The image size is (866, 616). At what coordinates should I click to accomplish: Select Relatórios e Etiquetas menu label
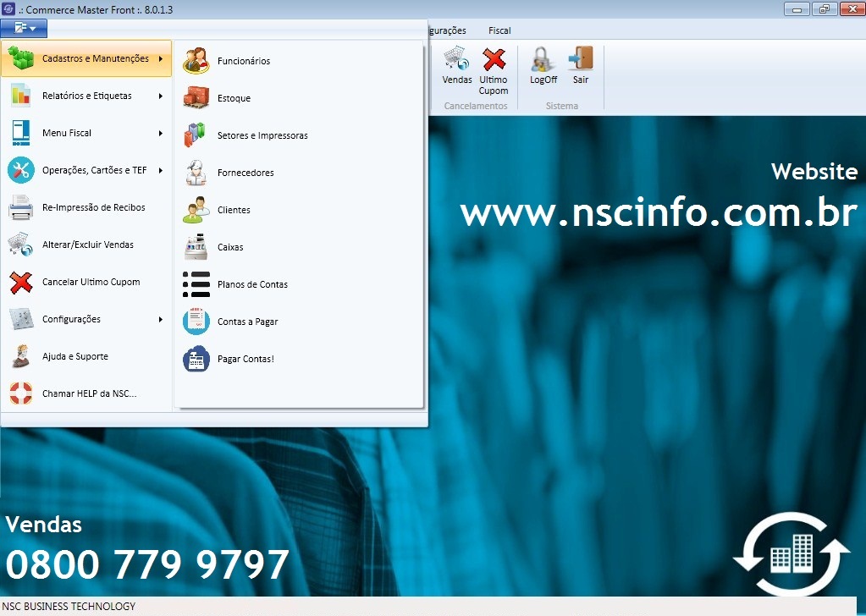(86, 96)
